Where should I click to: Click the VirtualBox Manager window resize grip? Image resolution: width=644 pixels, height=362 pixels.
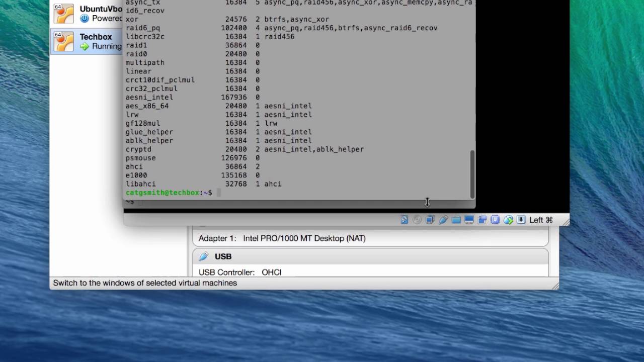pyautogui.click(x=555, y=286)
